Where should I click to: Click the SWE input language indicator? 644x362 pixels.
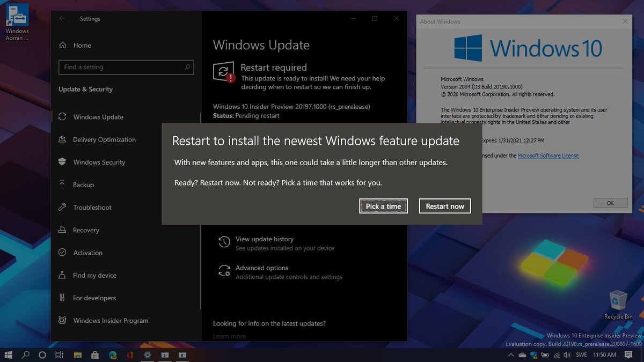click(582, 355)
